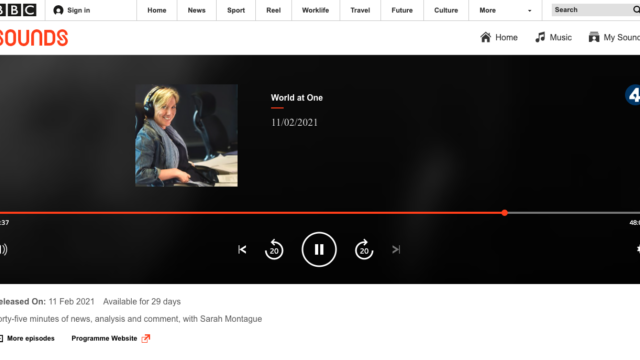The height and width of the screenshot is (360, 640).
Task: Click the BBC logo
Action: (x=18, y=10)
